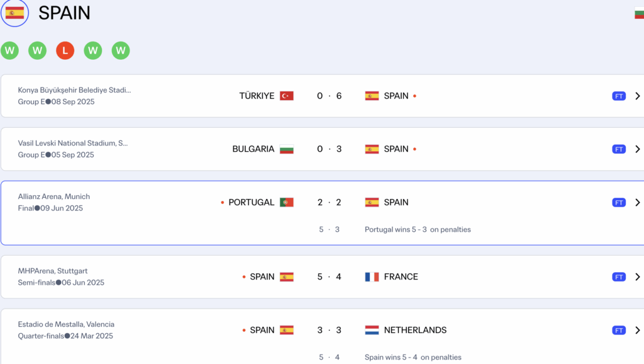Viewport: 644px width, 364px height.
Task: Click FT badge on Spain vs Netherlands
Action: (x=619, y=330)
